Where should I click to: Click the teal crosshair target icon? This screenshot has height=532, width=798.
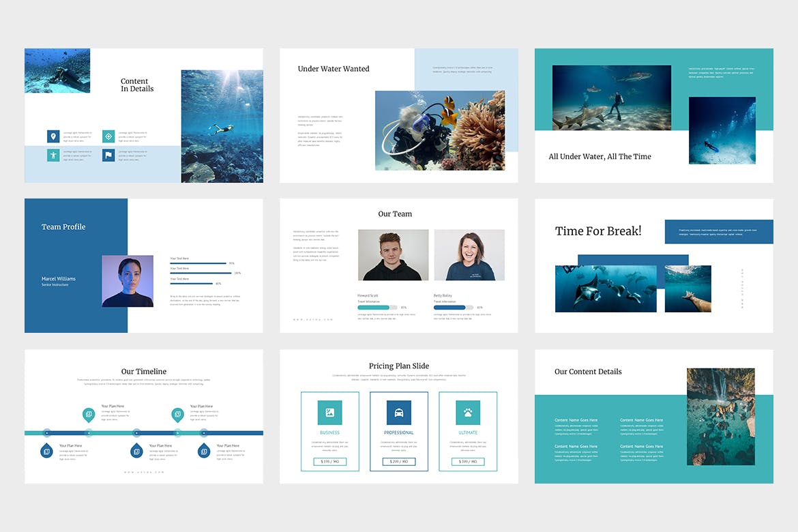tap(108, 136)
